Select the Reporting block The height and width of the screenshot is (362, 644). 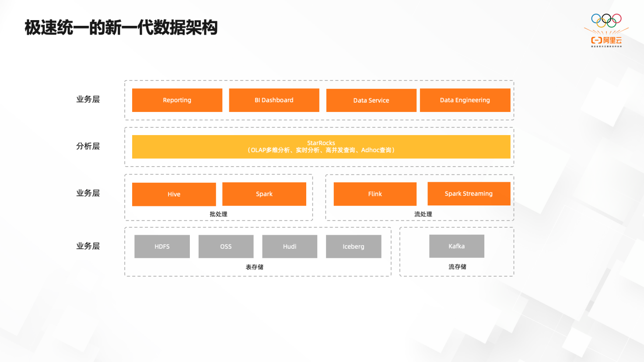click(x=177, y=100)
